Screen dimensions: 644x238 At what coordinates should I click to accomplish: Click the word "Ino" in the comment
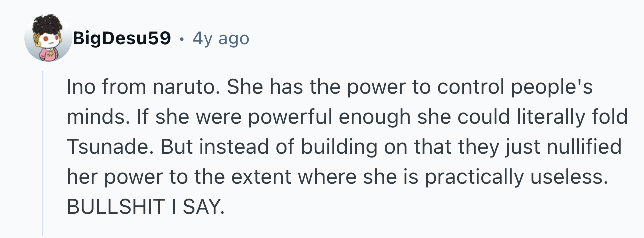pos(79,88)
